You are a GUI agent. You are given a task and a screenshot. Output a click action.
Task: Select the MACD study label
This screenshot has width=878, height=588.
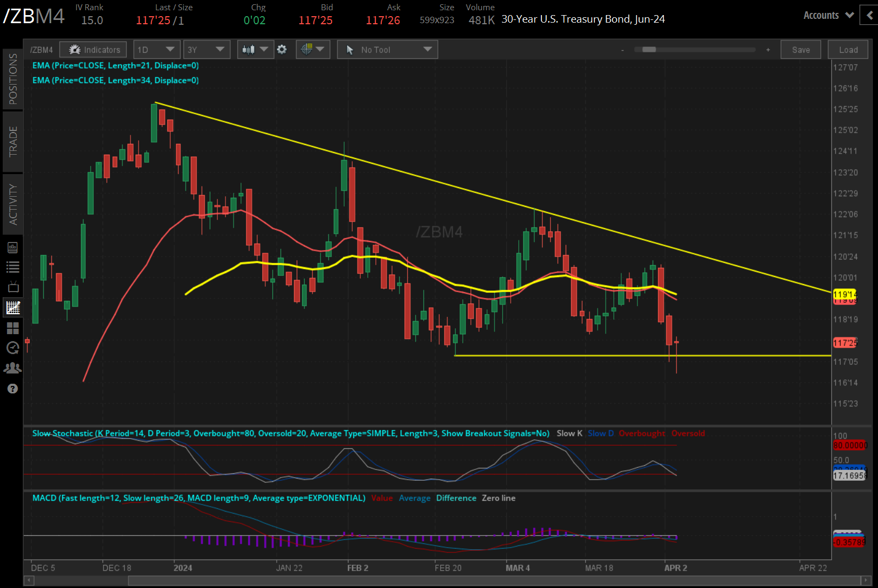[x=199, y=498]
